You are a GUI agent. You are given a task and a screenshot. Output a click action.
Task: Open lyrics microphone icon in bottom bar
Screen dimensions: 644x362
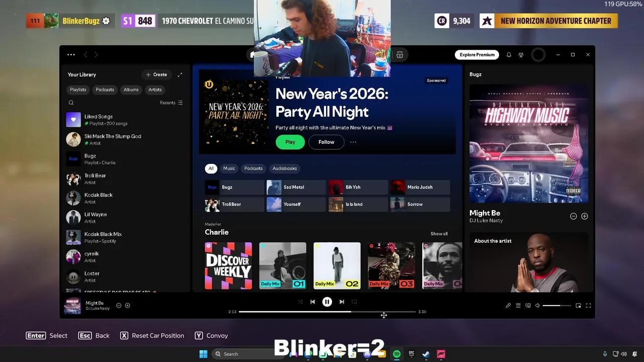point(508,305)
